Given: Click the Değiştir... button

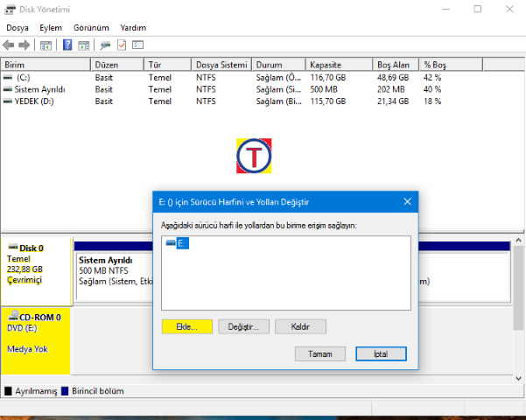Looking at the screenshot, I should [243, 326].
